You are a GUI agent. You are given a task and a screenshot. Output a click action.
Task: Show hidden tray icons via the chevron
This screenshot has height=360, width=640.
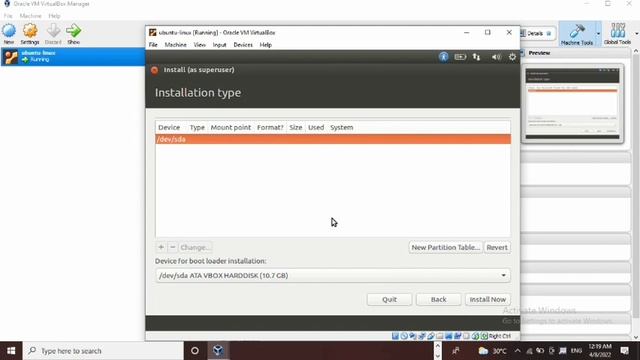click(517, 351)
